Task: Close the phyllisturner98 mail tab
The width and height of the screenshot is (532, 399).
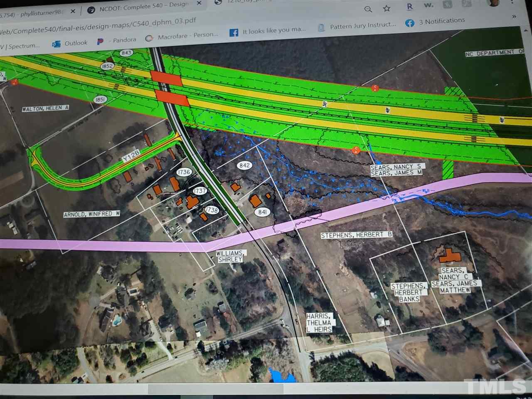Action: (x=73, y=11)
